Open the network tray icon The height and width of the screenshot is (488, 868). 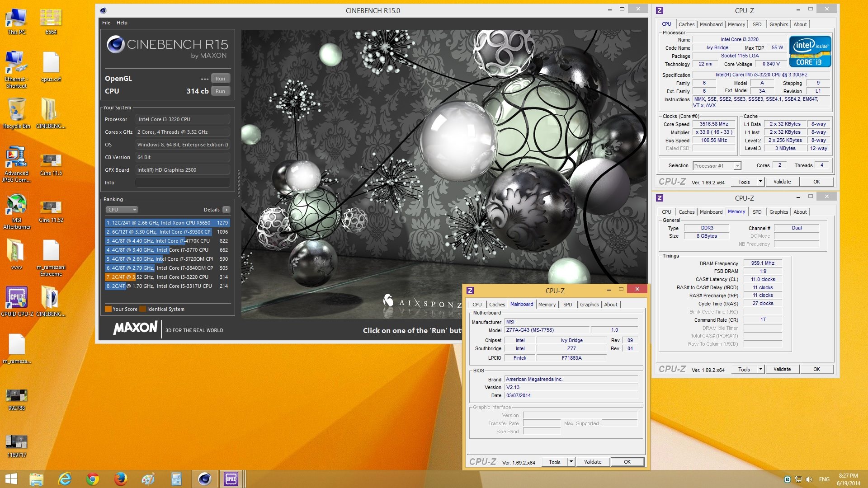pos(798,479)
